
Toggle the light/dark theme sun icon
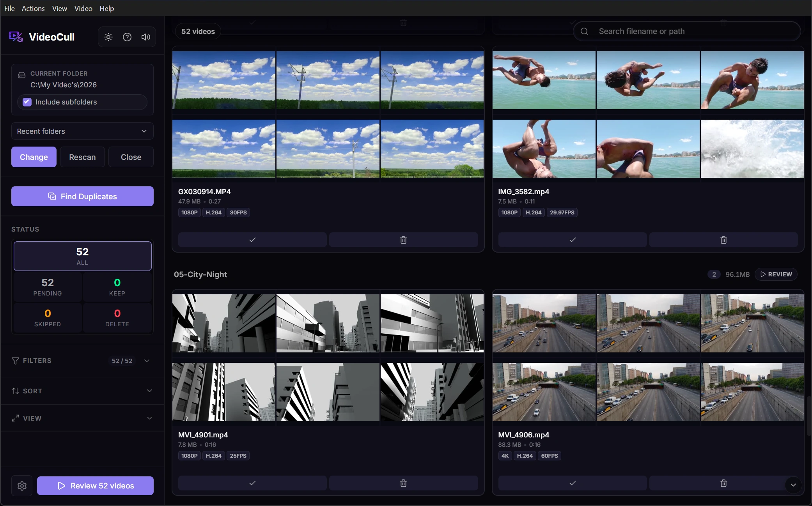point(108,37)
